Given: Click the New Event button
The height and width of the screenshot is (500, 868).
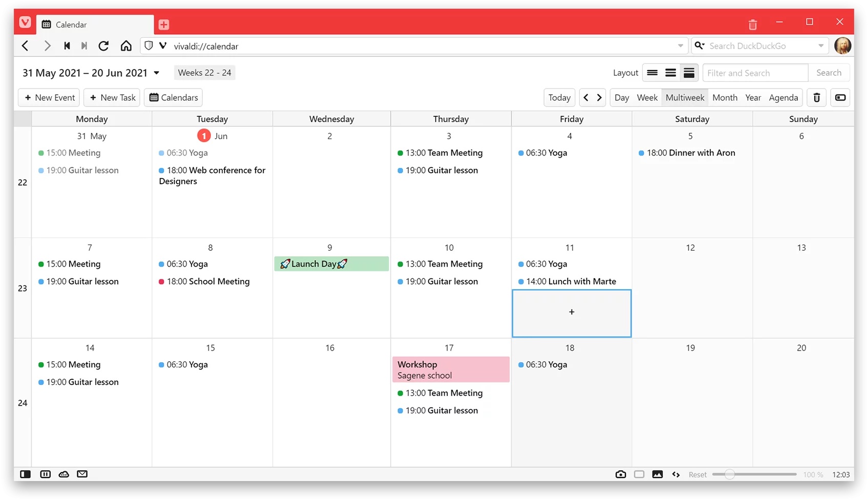Looking at the screenshot, I should [49, 98].
